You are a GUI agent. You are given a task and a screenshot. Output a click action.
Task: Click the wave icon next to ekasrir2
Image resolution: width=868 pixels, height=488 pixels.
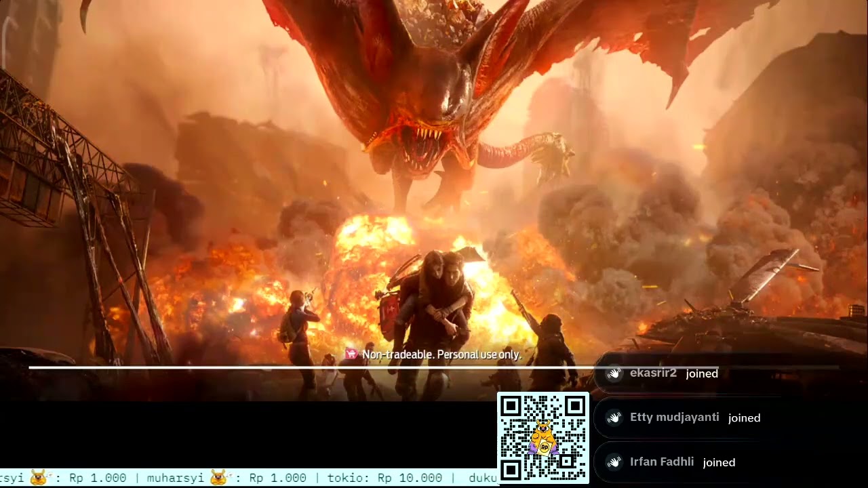click(x=614, y=373)
